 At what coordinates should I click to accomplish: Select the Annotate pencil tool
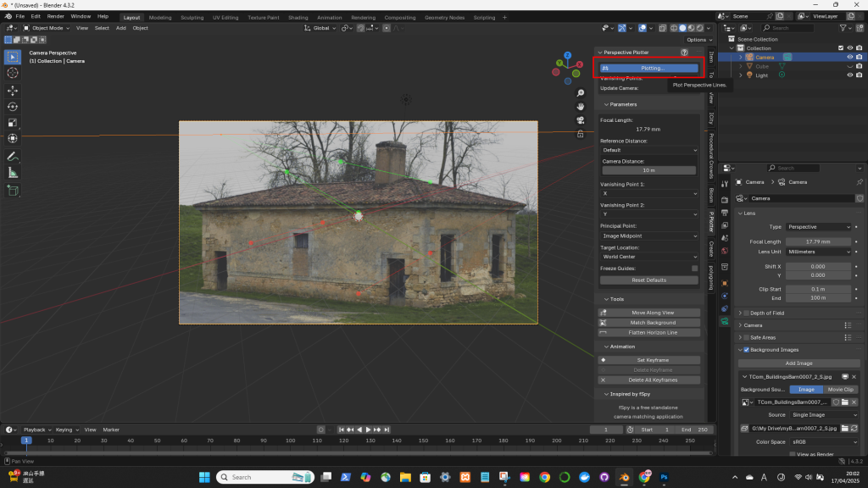tap(13, 157)
